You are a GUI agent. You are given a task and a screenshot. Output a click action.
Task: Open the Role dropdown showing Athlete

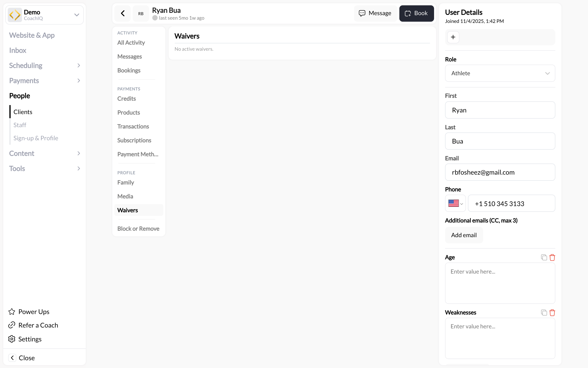[x=500, y=73]
